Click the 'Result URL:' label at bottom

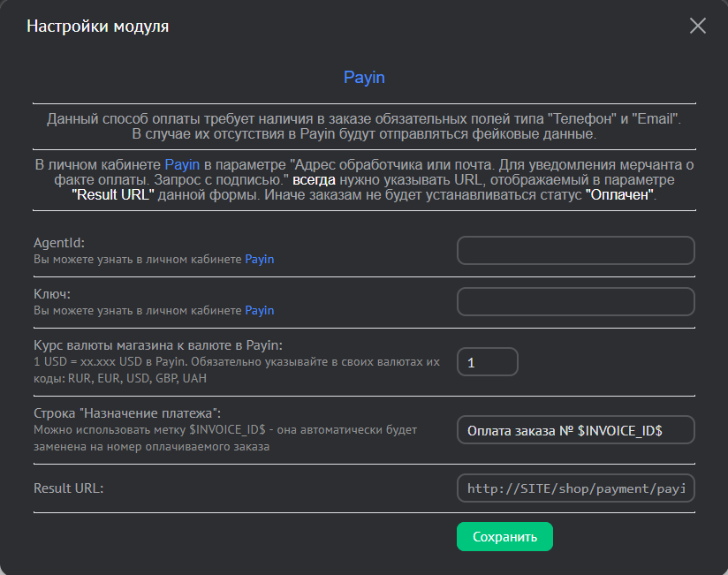click(68, 488)
